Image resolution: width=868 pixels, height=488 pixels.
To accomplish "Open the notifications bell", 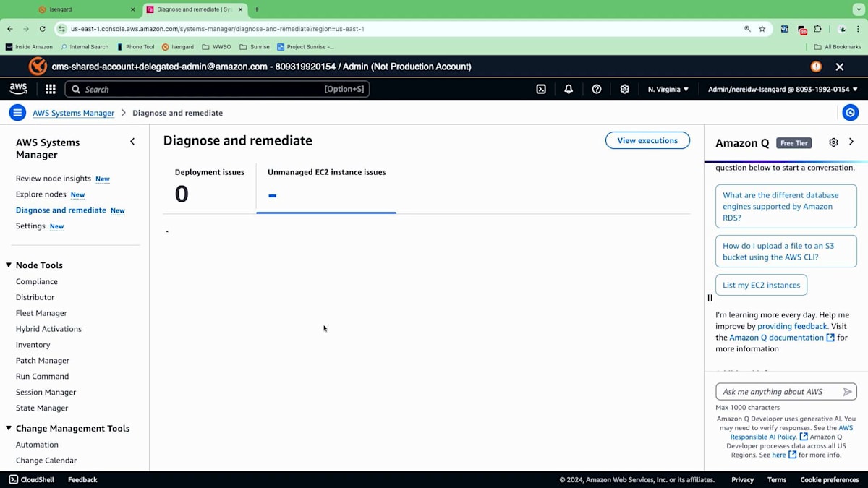I will [x=569, y=89].
